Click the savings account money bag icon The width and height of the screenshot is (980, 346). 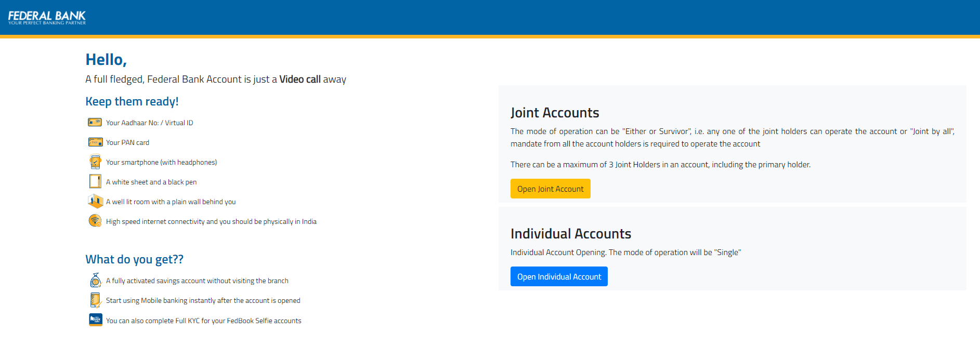coord(95,281)
